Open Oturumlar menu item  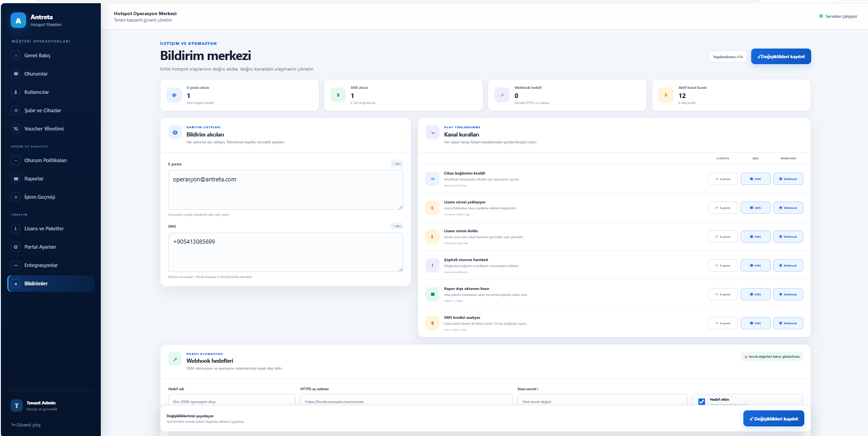[51, 74]
